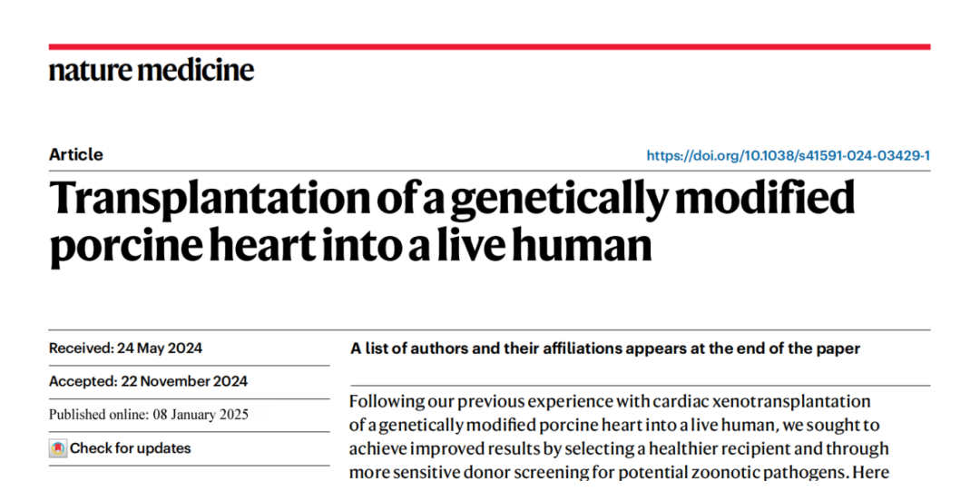The height and width of the screenshot is (491, 980).
Task: Select the Accepted: 22 November 2024 date
Action: click(x=148, y=381)
